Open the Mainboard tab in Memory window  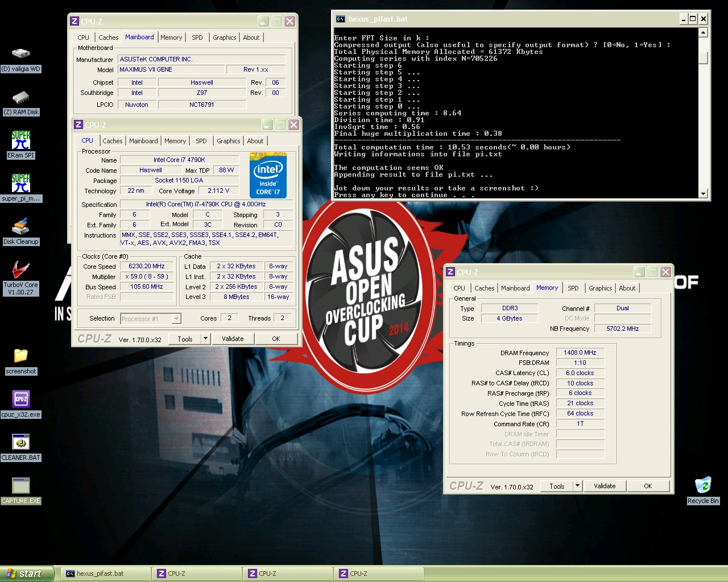[x=515, y=288]
